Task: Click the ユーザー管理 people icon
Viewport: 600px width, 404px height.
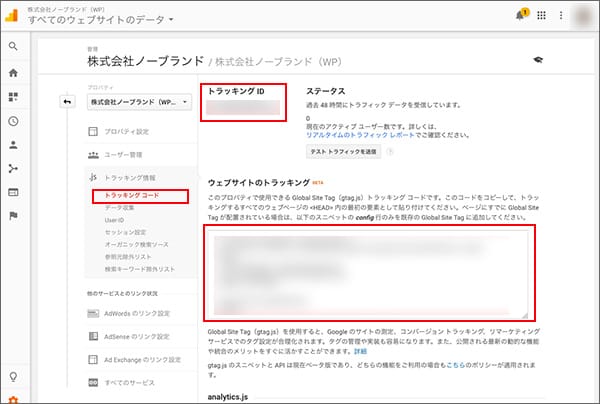Action: [x=93, y=155]
